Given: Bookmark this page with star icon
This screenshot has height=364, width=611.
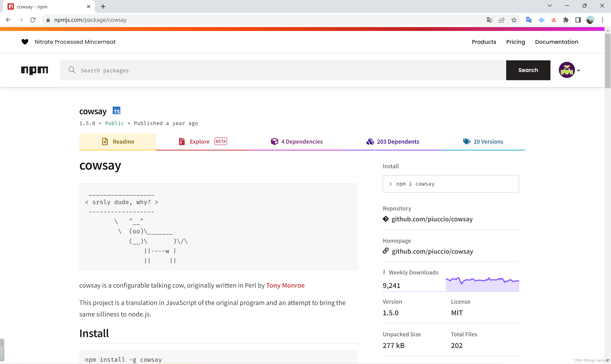Looking at the screenshot, I should (514, 20).
